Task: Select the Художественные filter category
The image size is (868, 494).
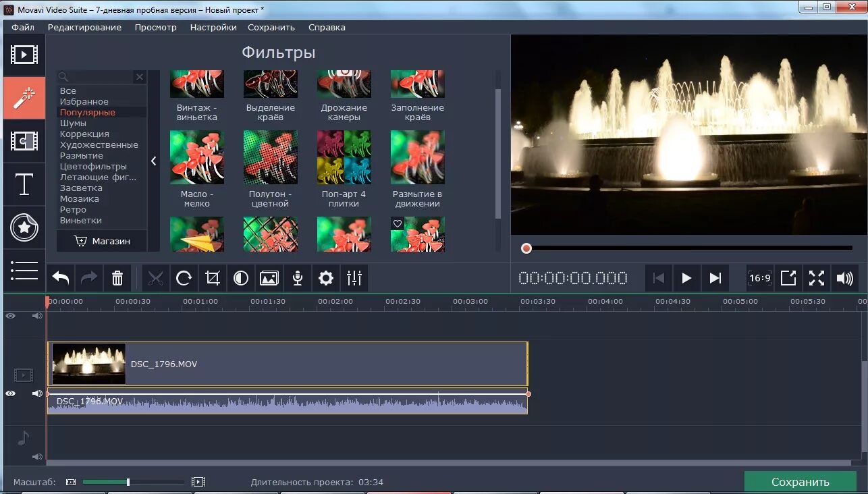Action: [99, 144]
